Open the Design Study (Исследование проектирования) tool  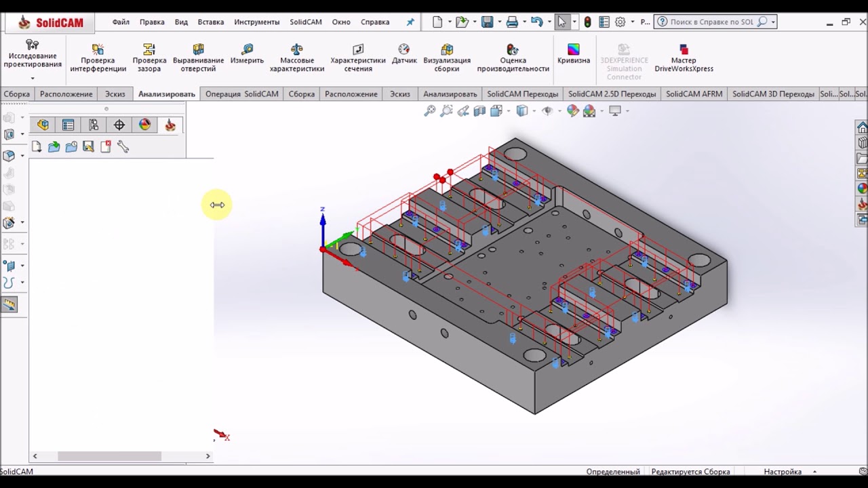tap(32, 55)
